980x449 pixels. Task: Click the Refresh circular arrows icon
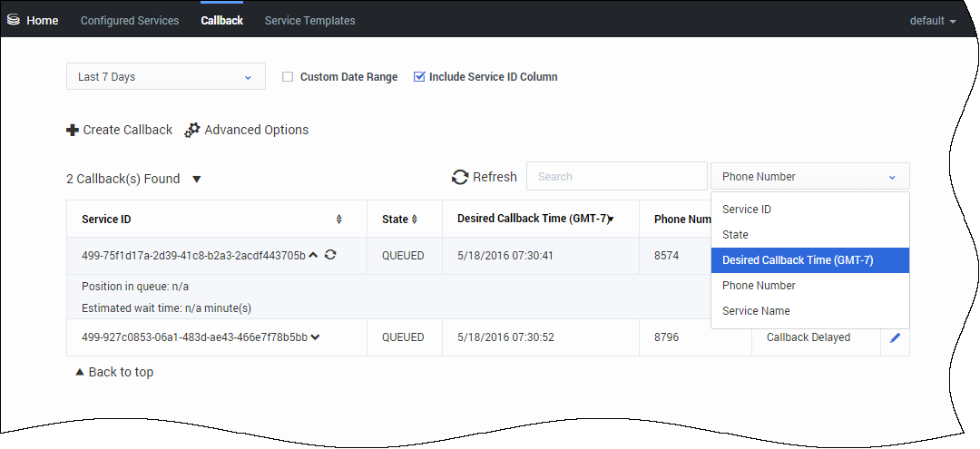coord(460,178)
